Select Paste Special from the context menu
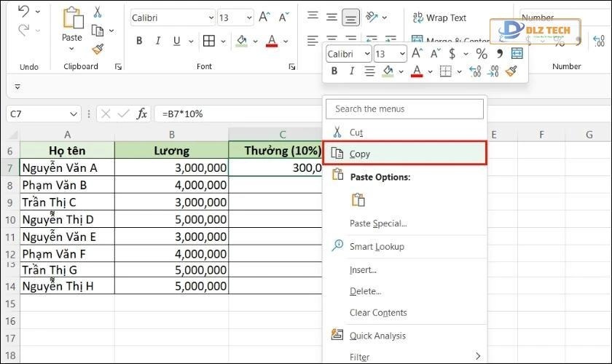Image resolution: width=612 pixels, height=364 pixels. [378, 223]
